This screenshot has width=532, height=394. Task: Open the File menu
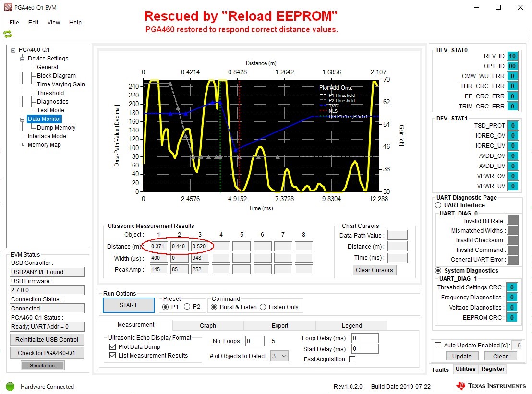tap(14, 23)
